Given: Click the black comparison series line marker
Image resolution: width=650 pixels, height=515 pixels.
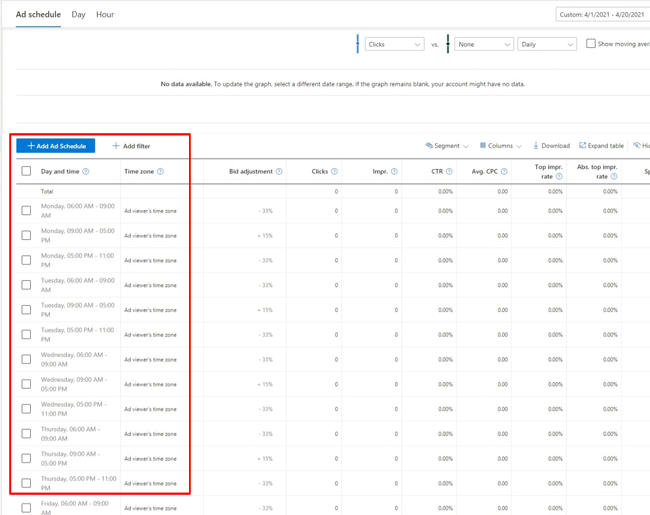Looking at the screenshot, I should pos(448,44).
